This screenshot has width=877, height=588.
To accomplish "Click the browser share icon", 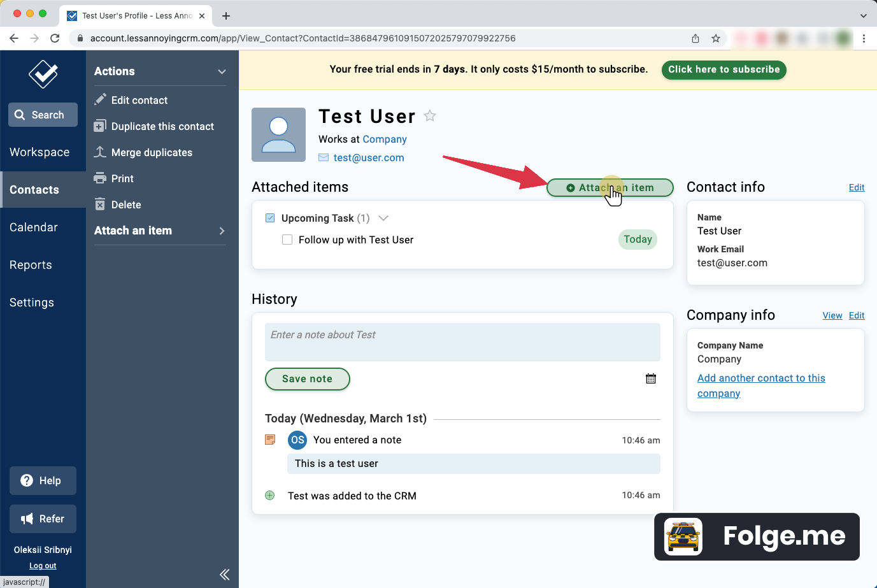I will [695, 38].
